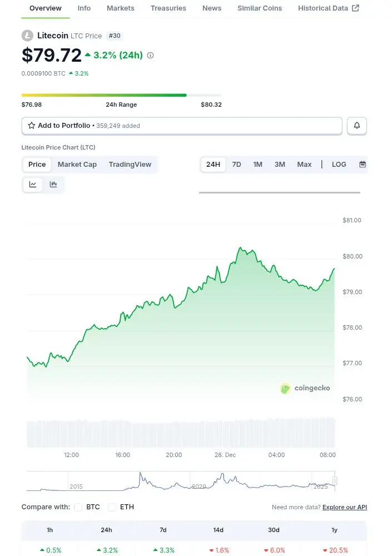Viewport: 392px width, 556px height.
Task: Switch chart to TradingView mode
Action: [x=130, y=165]
